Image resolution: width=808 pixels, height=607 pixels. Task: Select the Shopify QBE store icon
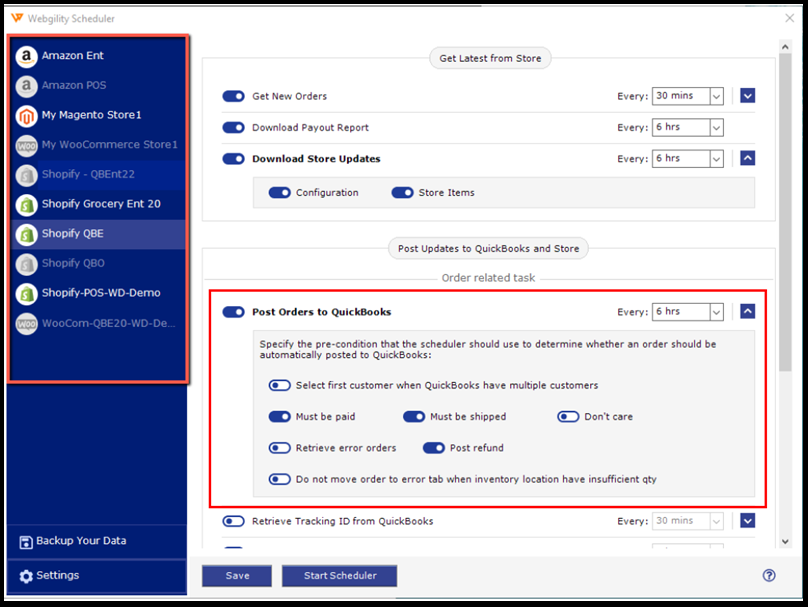(x=27, y=234)
